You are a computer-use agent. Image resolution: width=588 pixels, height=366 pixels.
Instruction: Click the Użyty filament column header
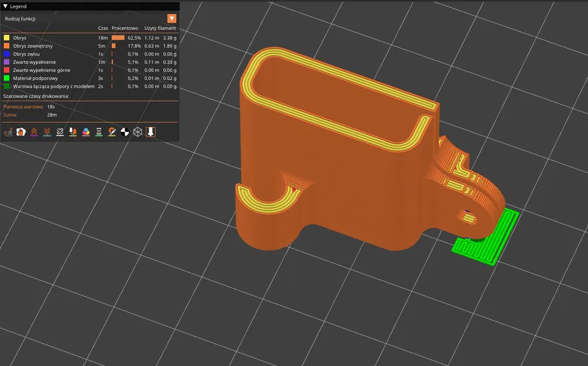pos(160,28)
